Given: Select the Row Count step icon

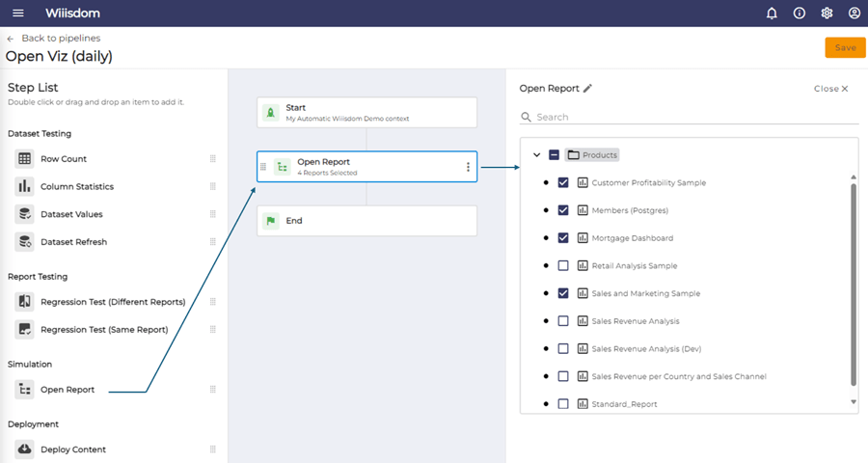Looking at the screenshot, I should [24, 159].
